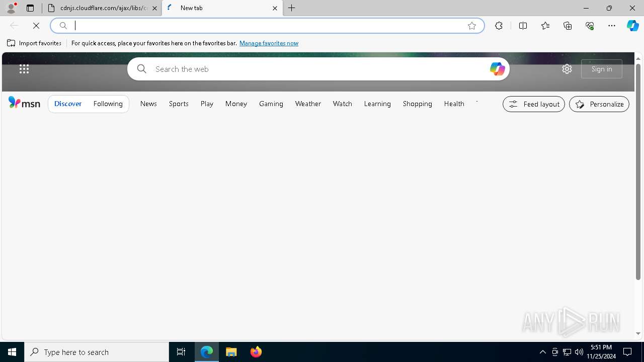644x362 pixels.
Task: Open Copilot sidebar icon
Action: tap(633, 26)
